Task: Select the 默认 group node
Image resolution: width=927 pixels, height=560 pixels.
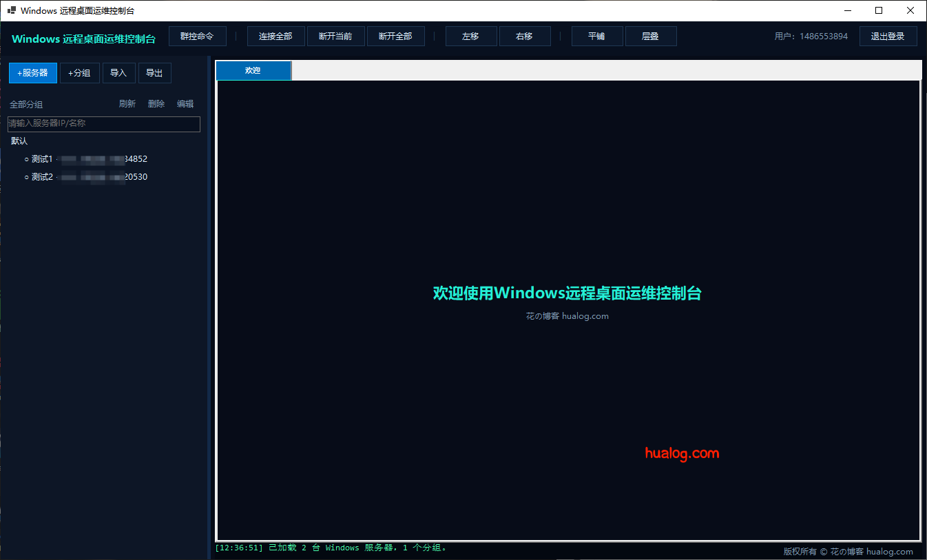Action: pos(19,141)
